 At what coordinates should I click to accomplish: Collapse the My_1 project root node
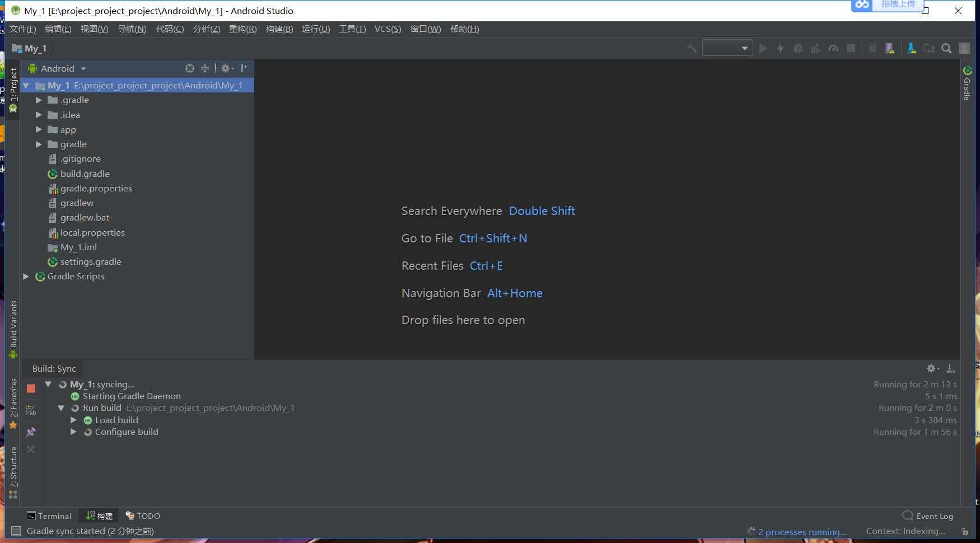click(26, 86)
